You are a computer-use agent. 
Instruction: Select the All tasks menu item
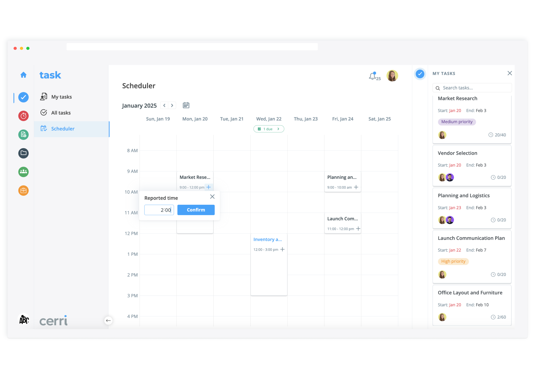61,113
